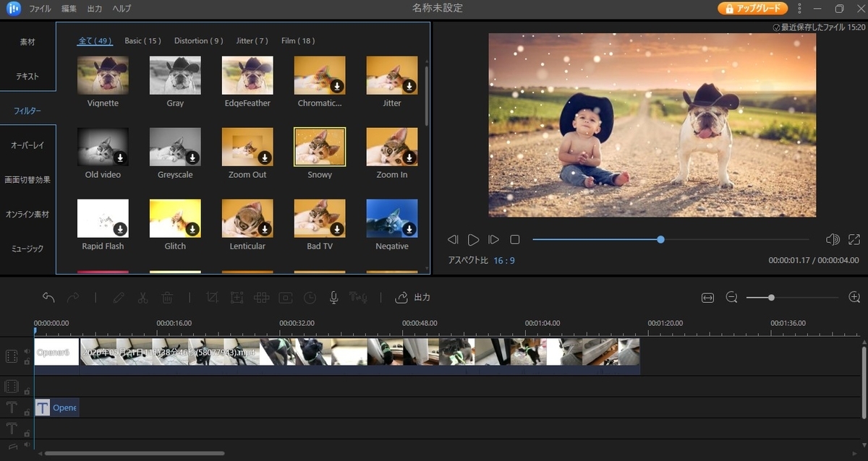The image size is (868, 461).
Task: Click the freeze frame icon
Action: point(286,297)
